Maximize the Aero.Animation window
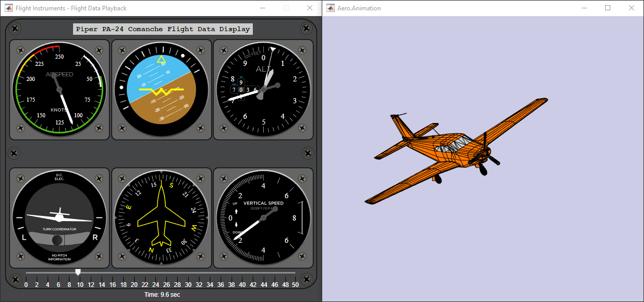The image size is (644, 302). (x=608, y=8)
